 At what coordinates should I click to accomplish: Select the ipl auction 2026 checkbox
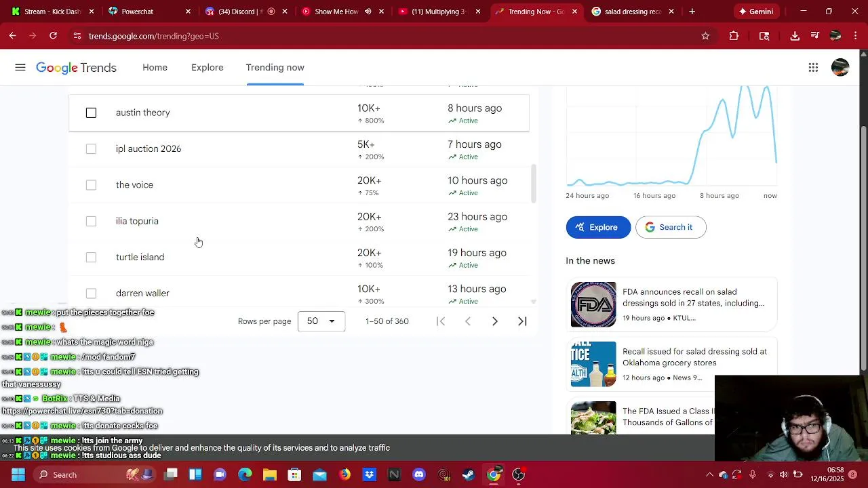pos(91,148)
